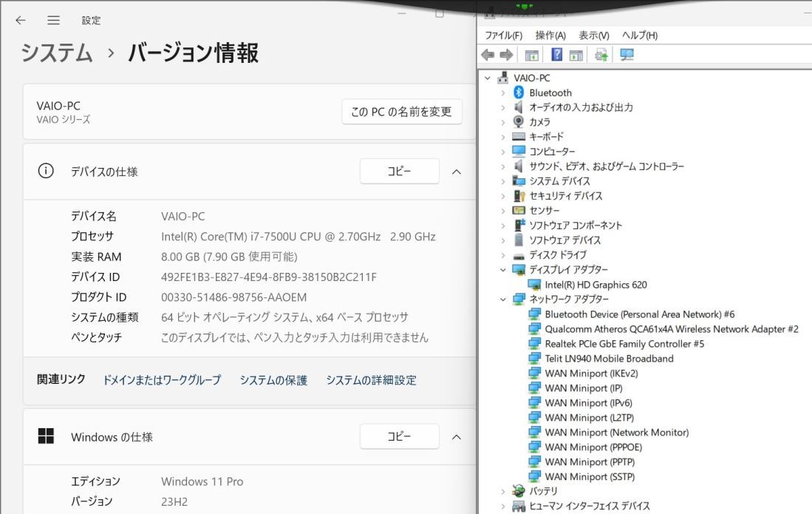Go back using the Settings back arrow

21,20
